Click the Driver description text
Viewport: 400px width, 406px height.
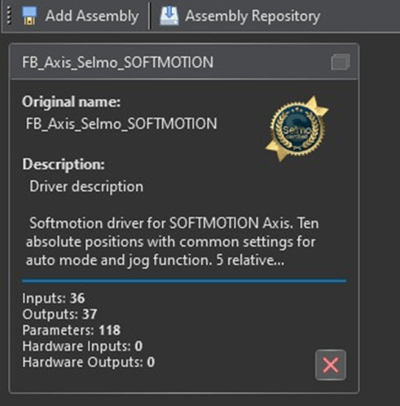click(86, 187)
